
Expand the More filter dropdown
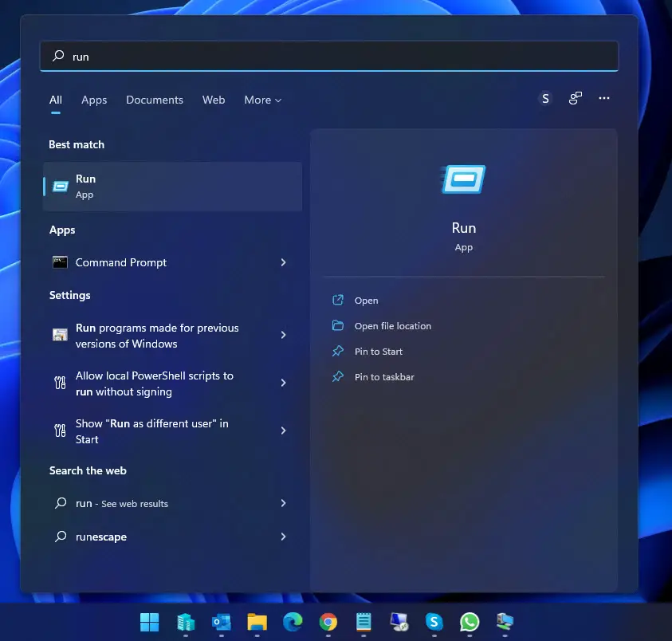click(x=262, y=100)
